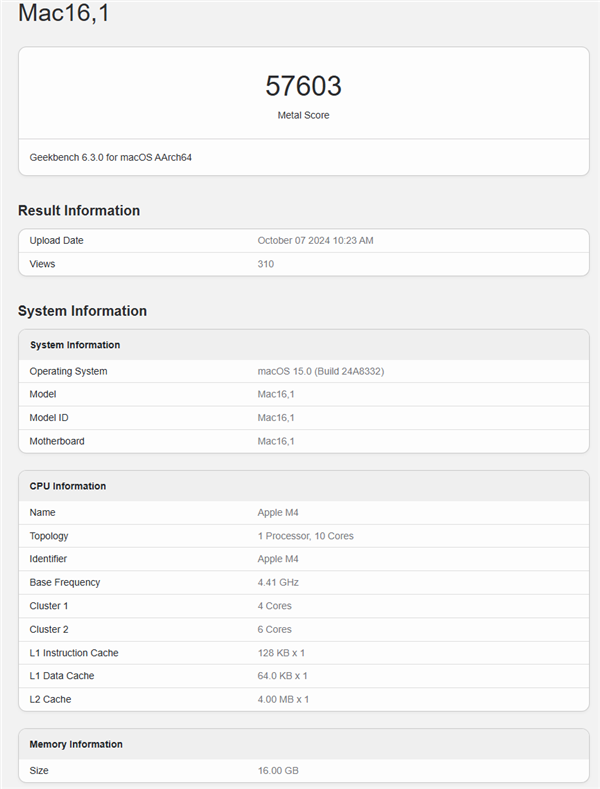Click the CPU Information table header

click(x=68, y=486)
